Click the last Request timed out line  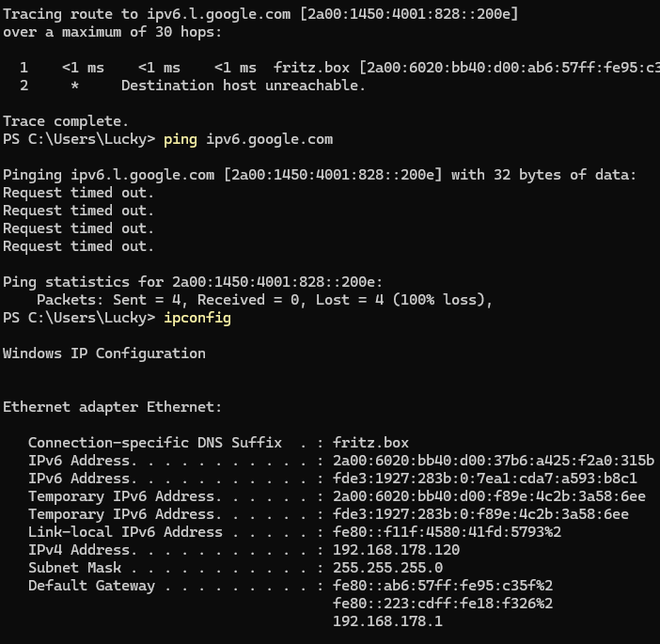(79, 246)
